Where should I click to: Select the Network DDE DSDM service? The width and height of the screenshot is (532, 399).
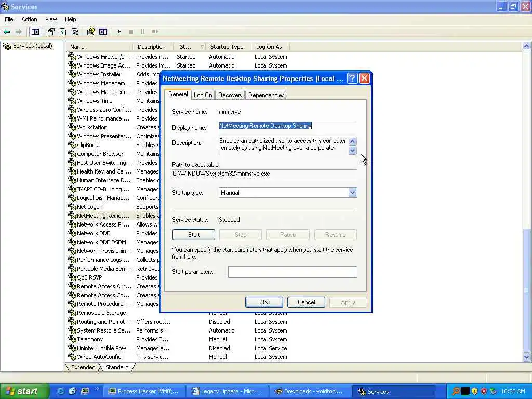pos(101,242)
